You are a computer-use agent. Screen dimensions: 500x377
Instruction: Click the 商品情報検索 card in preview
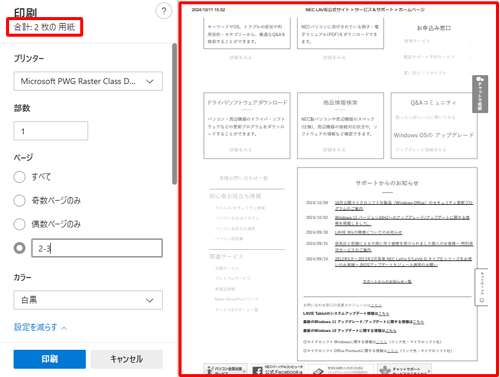(340, 125)
